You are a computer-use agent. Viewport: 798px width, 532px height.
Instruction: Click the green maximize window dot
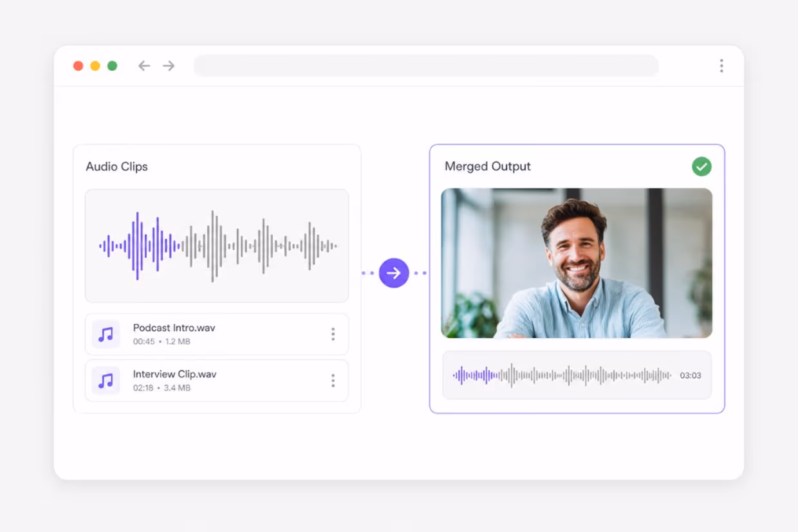(x=113, y=66)
